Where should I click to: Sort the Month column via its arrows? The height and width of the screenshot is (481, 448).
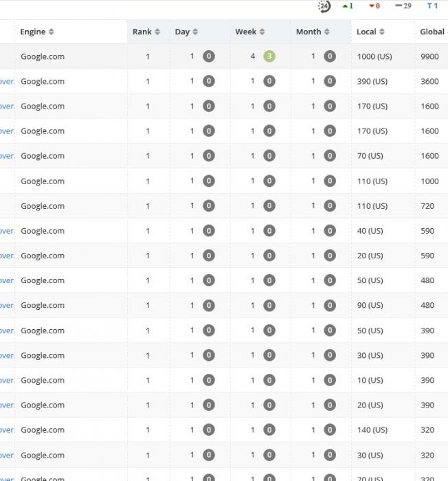pos(327,32)
